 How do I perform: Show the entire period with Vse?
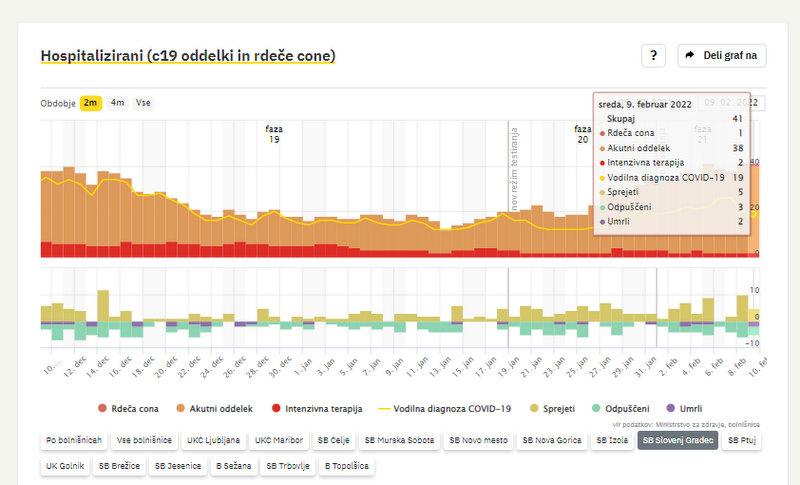pyautogui.click(x=144, y=103)
